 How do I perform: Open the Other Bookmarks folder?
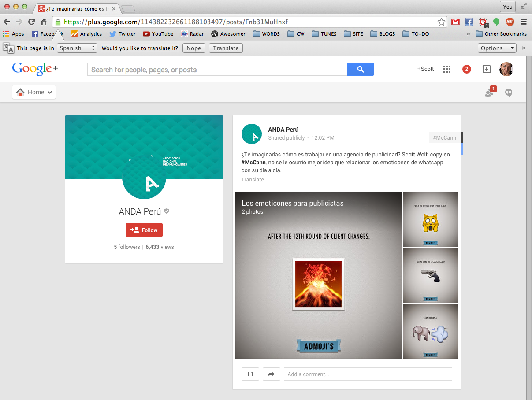(502, 34)
